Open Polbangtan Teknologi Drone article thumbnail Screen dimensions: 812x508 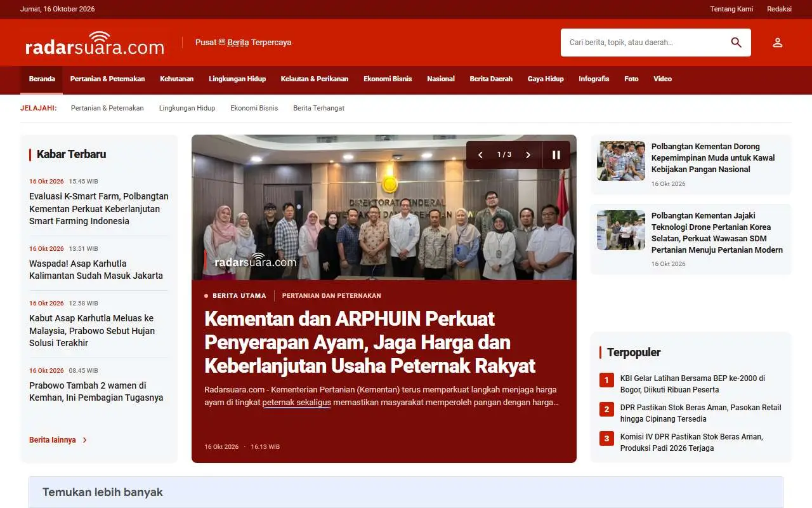[x=621, y=230]
